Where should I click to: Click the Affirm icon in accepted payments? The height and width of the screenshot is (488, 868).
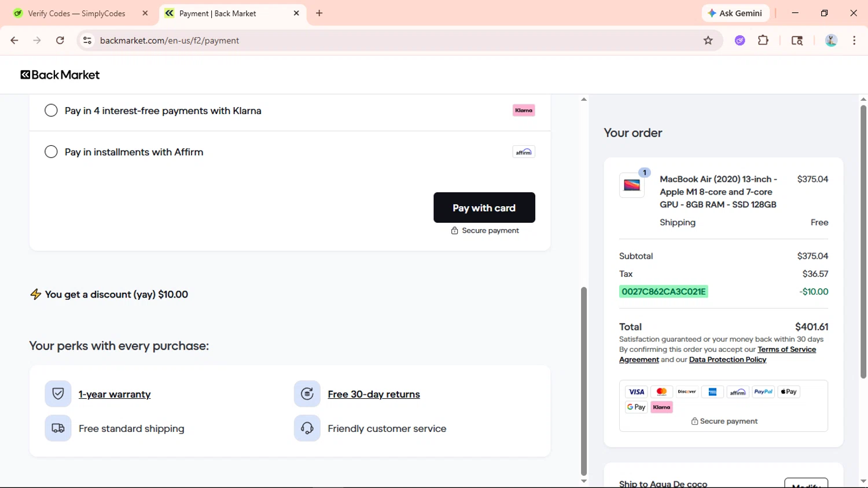pyautogui.click(x=738, y=392)
